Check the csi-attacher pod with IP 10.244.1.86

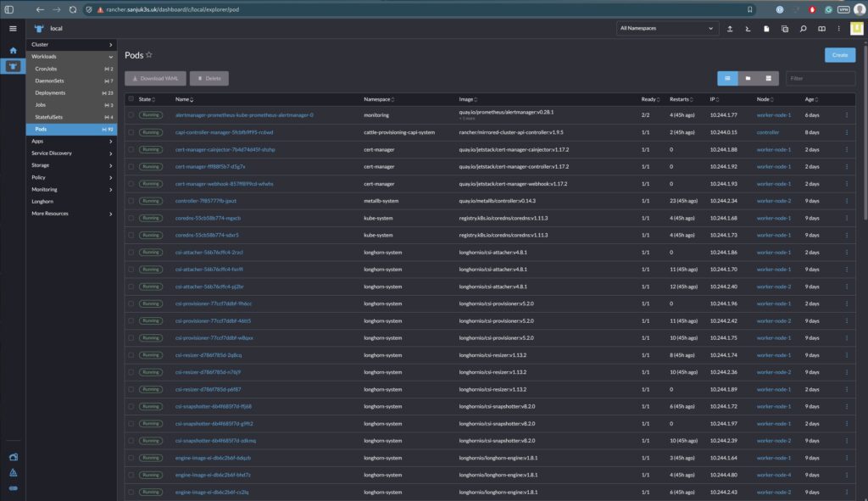[131, 253]
